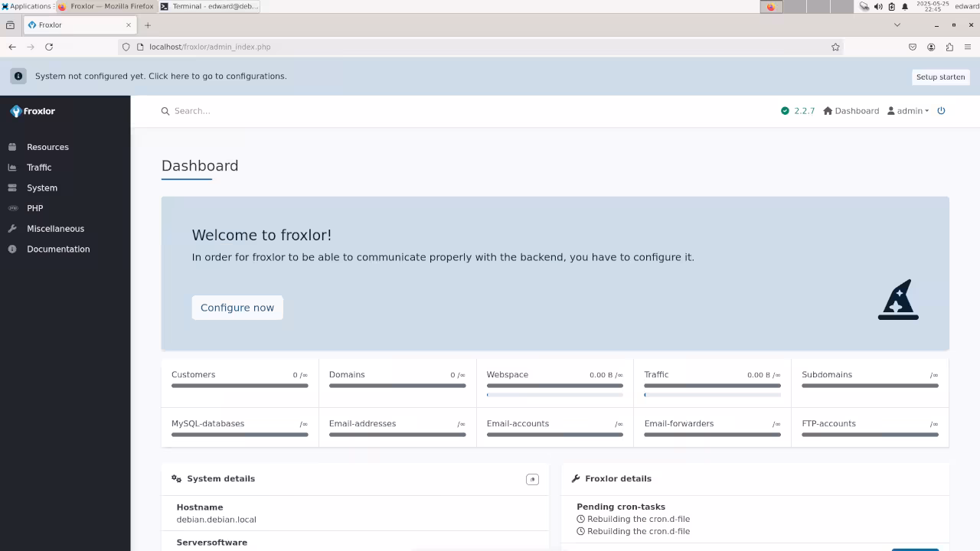
Task: Click the green version check icon
Action: [x=785, y=111]
